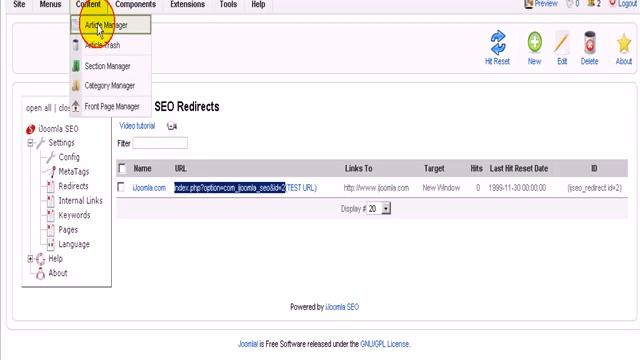Click the Target column header
Viewport: 640px width, 360px height.
click(x=434, y=168)
